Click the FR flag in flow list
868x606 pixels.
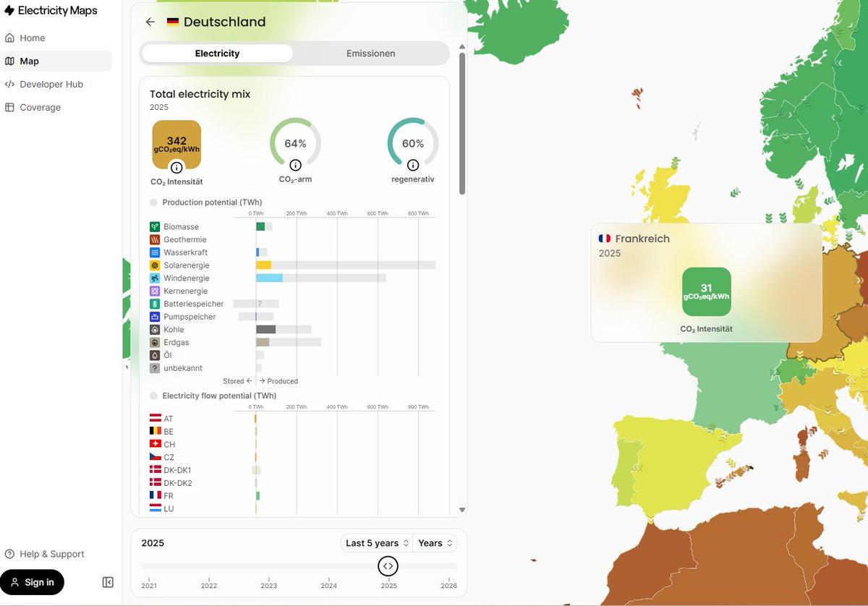click(155, 495)
